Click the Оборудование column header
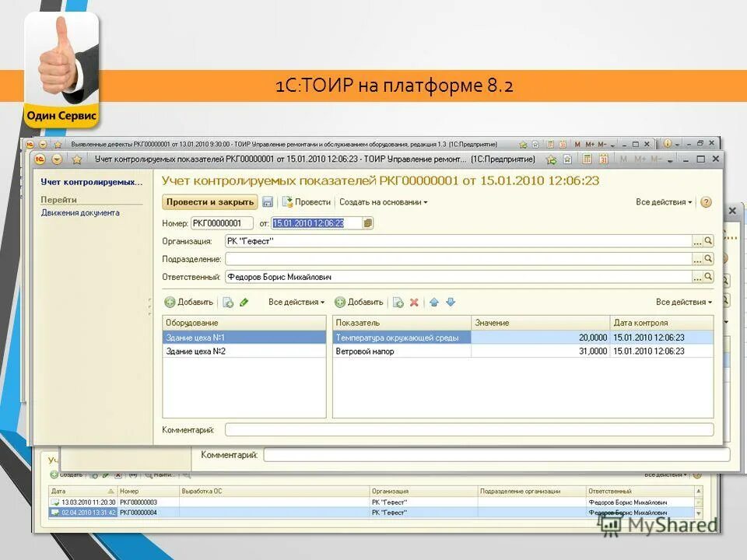Screen dimensions: 747x560 pos(244,322)
